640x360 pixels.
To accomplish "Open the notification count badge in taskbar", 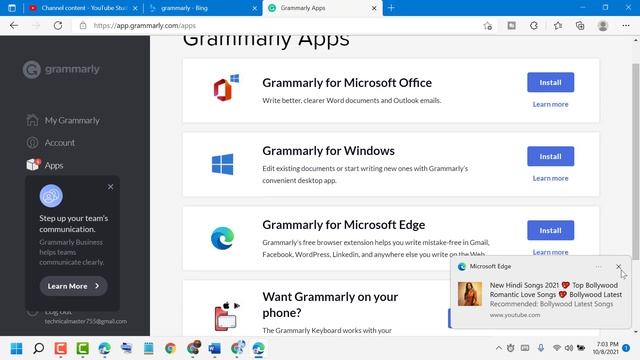I will (626, 348).
